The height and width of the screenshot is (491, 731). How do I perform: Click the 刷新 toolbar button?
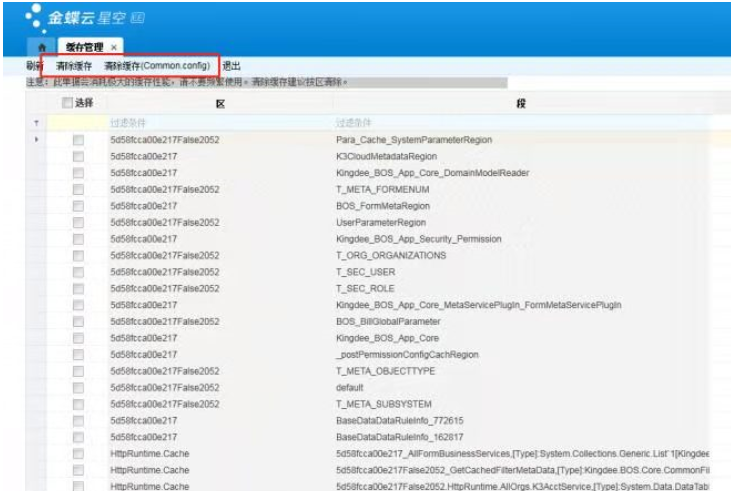34,66
